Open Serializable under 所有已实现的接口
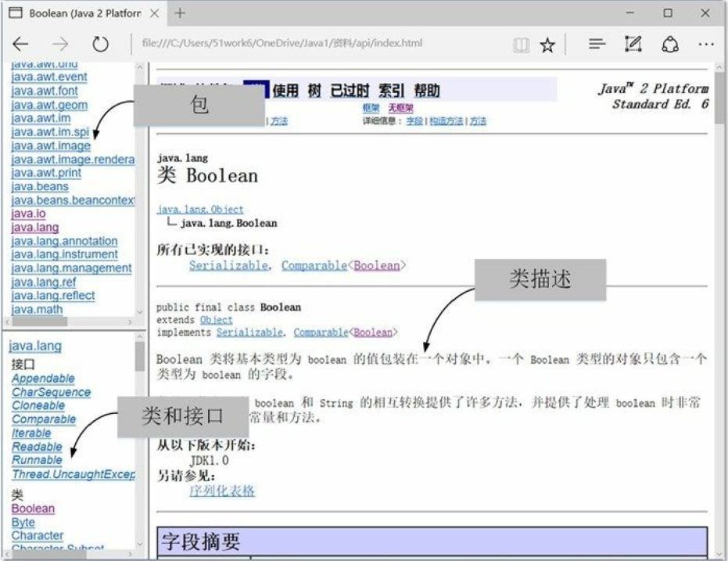This screenshot has height=561, width=728. (x=228, y=266)
